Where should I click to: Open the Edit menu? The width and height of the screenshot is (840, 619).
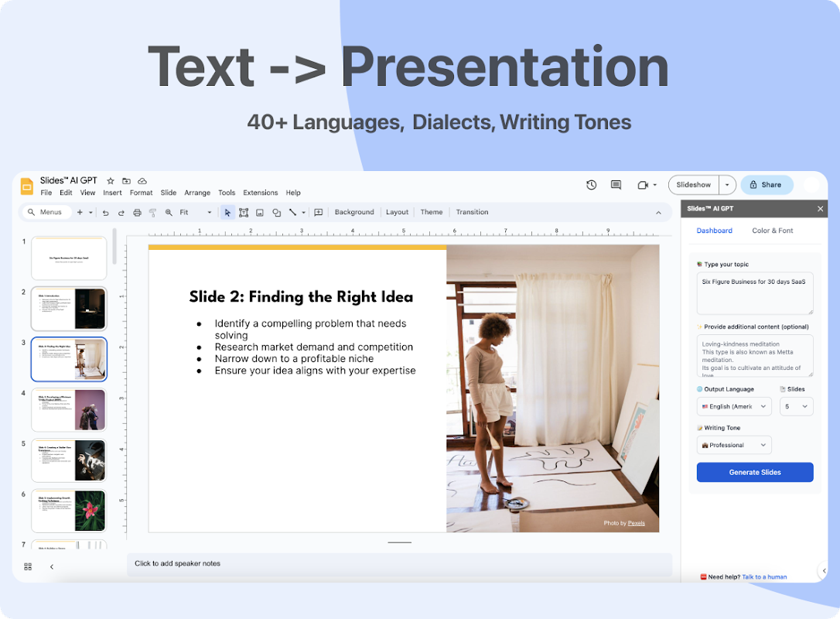(66, 193)
